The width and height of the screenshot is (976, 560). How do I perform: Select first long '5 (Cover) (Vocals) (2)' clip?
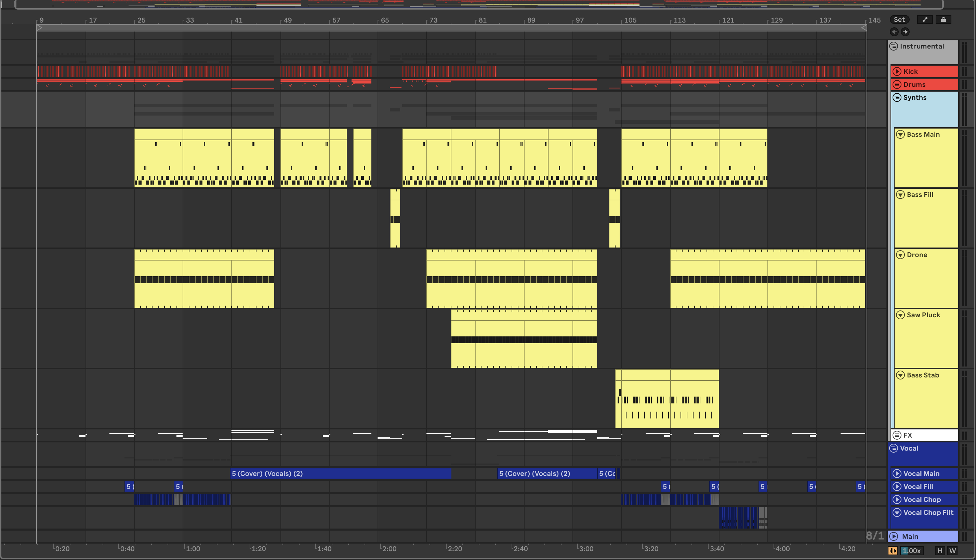click(x=341, y=474)
